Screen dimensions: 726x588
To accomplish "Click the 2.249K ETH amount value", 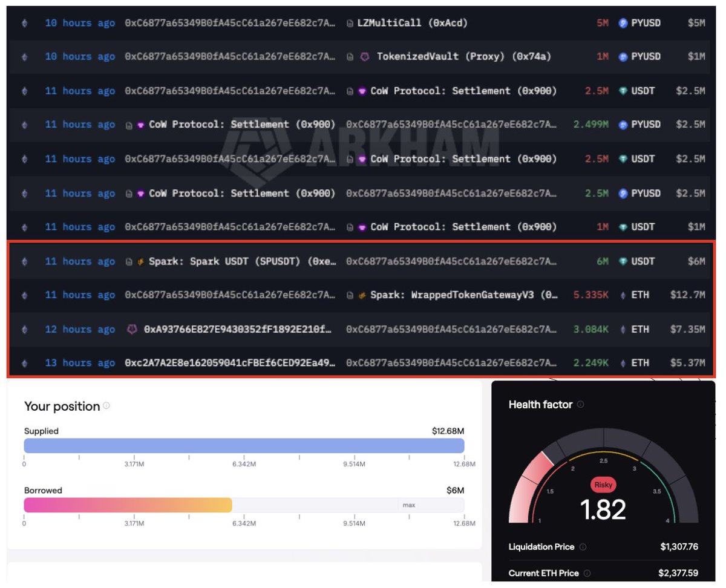I will tap(591, 363).
